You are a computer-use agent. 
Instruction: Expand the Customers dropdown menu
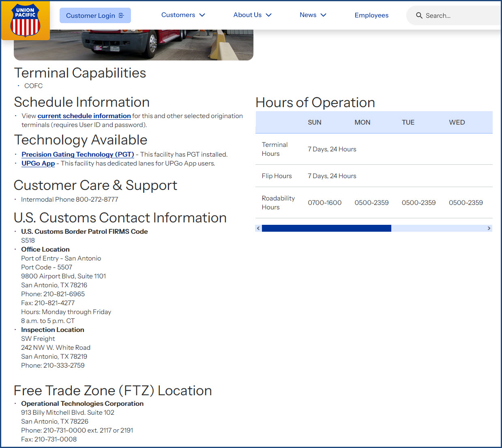coord(183,15)
